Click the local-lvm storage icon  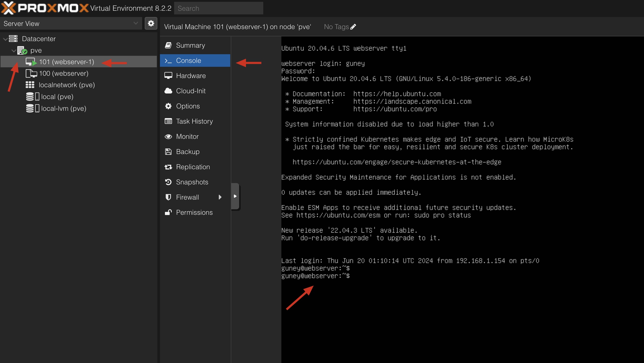tap(33, 108)
